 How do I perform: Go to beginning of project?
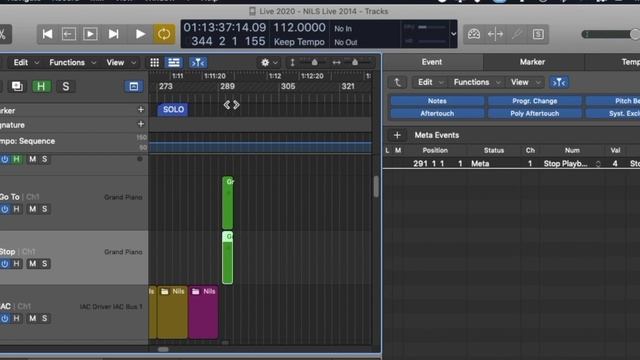click(x=47, y=34)
